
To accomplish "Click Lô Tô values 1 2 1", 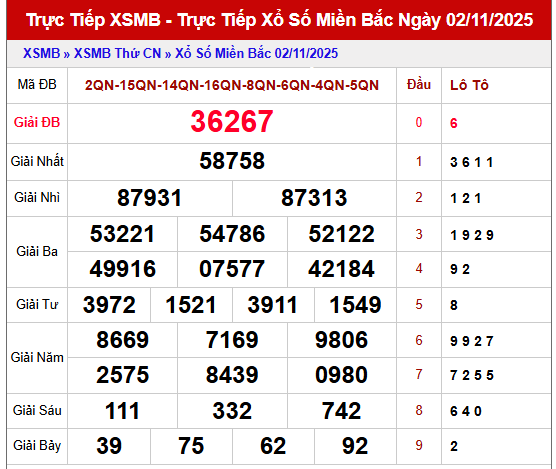I will (466, 199).
